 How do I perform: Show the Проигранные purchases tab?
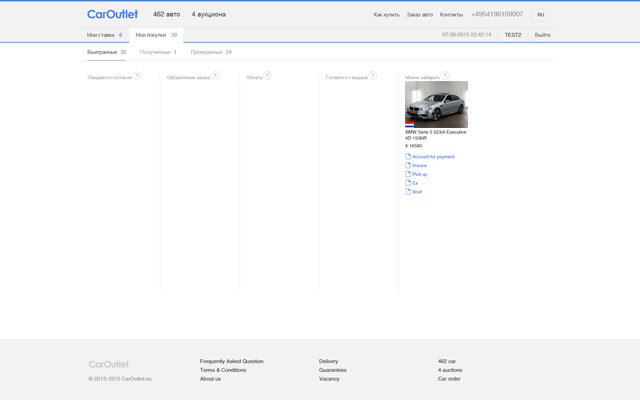pos(211,52)
